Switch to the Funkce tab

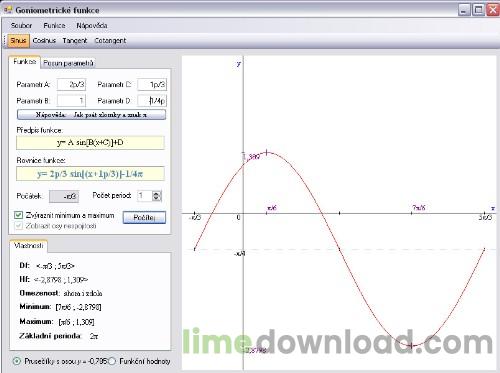point(24,62)
